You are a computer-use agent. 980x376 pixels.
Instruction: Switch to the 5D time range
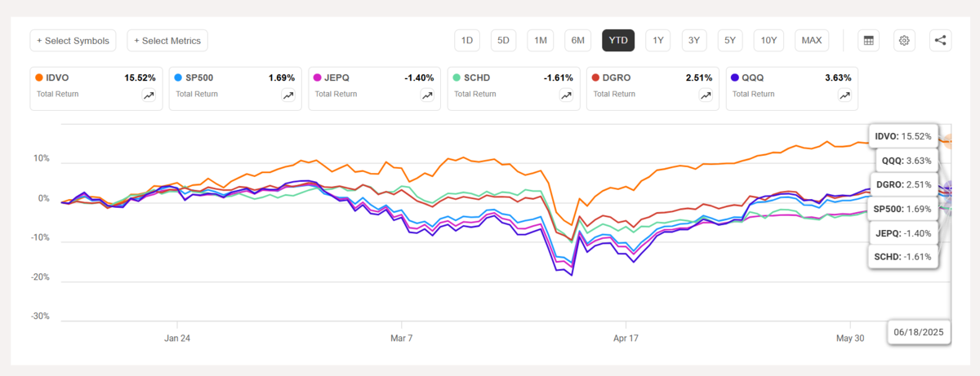pyautogui.click(x=503, y=40)
